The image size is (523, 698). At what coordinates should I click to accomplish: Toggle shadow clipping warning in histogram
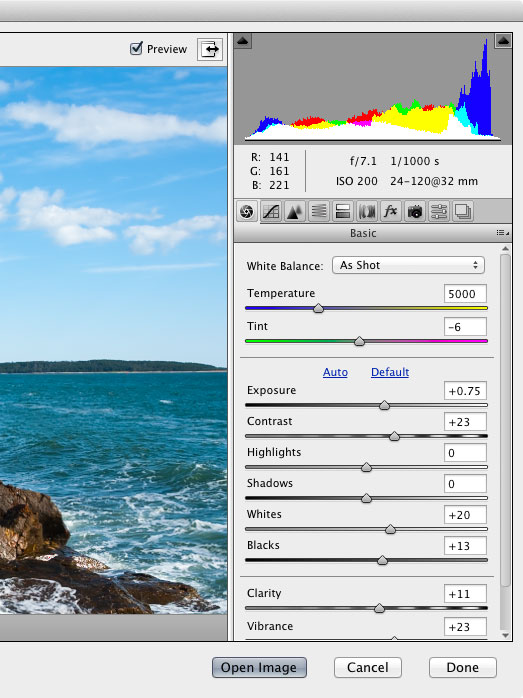[x=243, y=41]
